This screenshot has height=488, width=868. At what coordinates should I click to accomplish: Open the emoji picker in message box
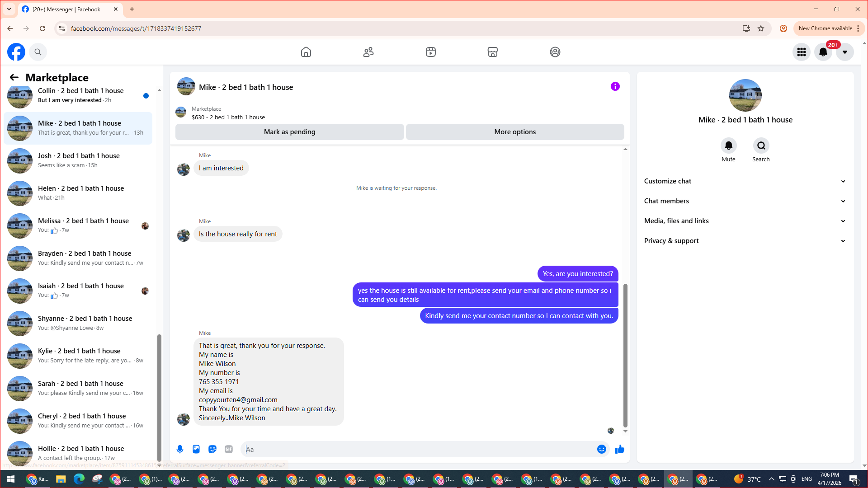601,449
